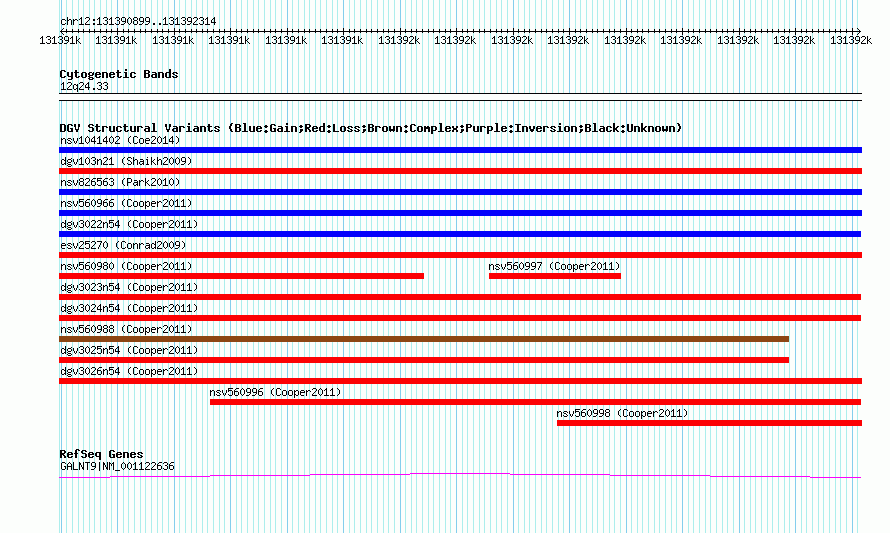This screenshot has width=890, height=533.
Task: Click the dgv3025n54 (Cooper2011) label
Action: [x=129, y=350]
